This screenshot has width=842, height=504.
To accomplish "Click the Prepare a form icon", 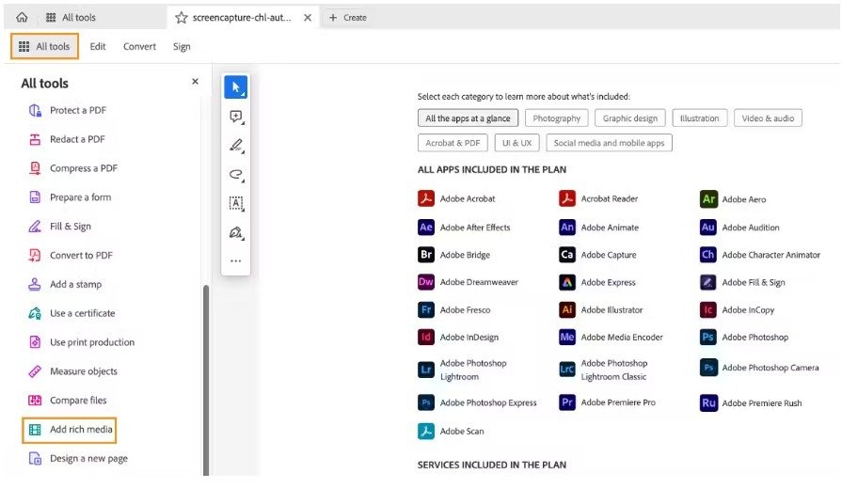I will point(35,197).
